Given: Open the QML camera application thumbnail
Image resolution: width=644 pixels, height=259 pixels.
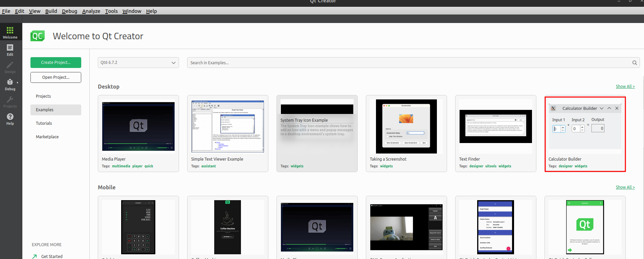Looking at the screenshot, I should click(406, 227).
